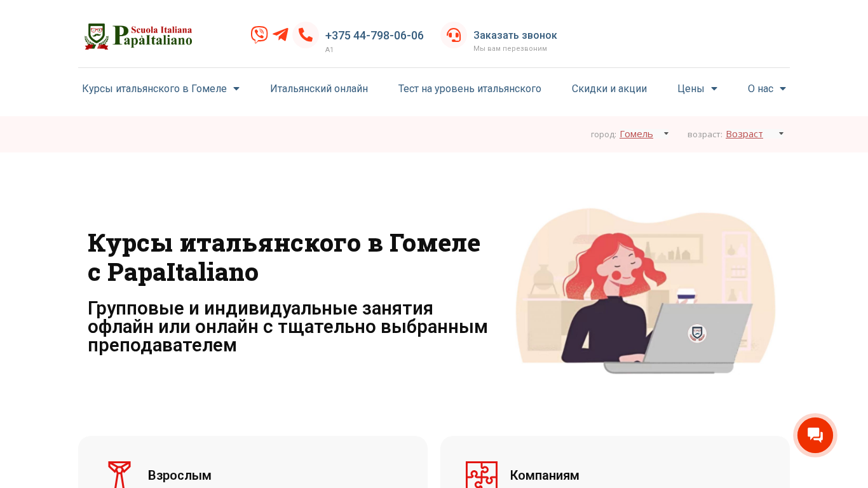Click the puzzle icon for Компаниям

point(482,475)
